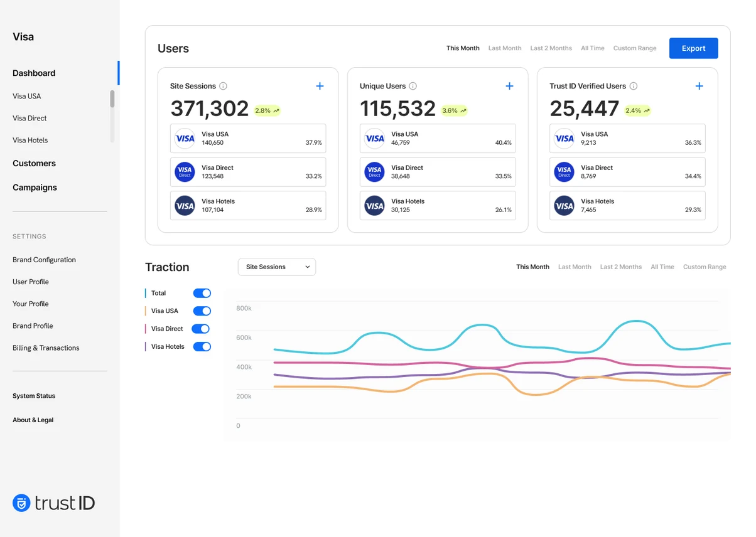Select All Time in the Users panel
Image resolution: width=756 pixels, height=537 pixels.
tap(593, 48)
